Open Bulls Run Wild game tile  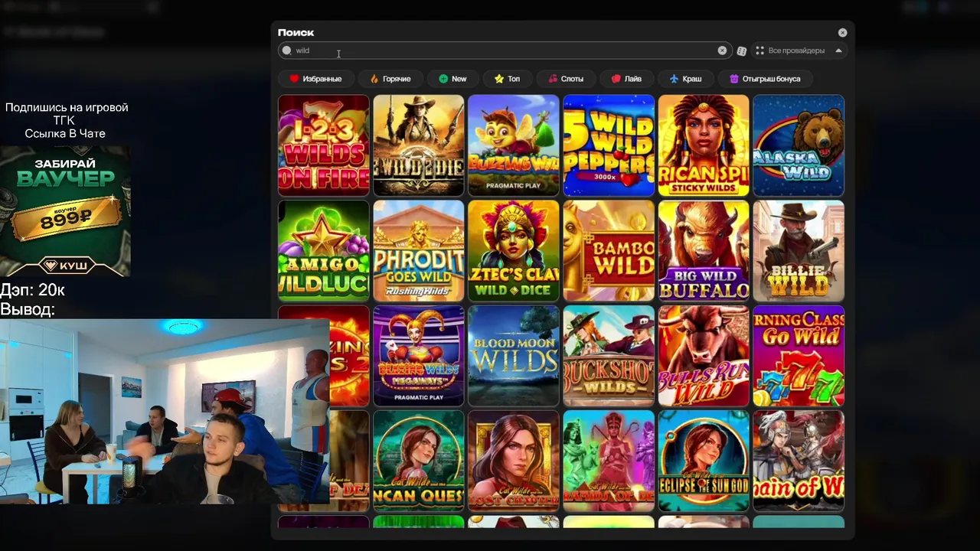coord(704,356)
